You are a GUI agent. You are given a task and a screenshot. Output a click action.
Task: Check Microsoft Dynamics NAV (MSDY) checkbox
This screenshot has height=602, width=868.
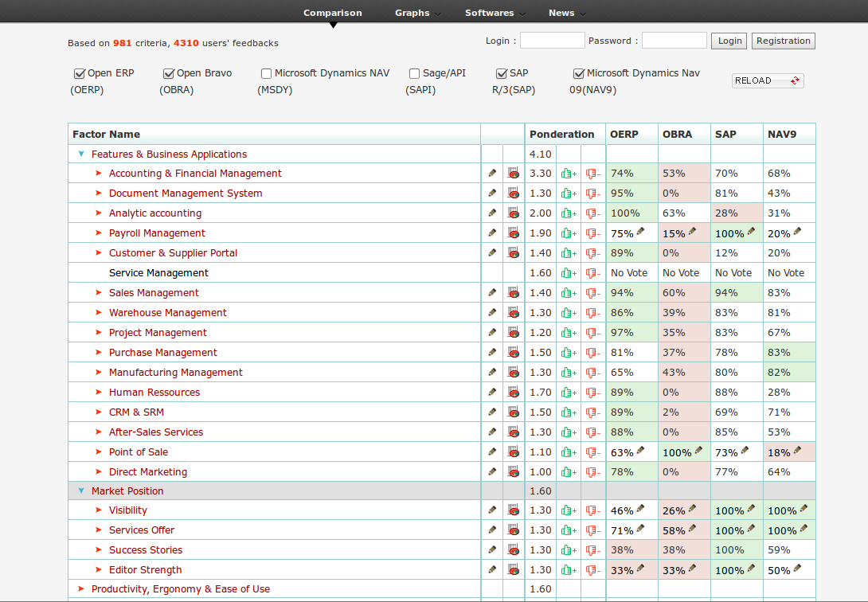pos(267,74)
